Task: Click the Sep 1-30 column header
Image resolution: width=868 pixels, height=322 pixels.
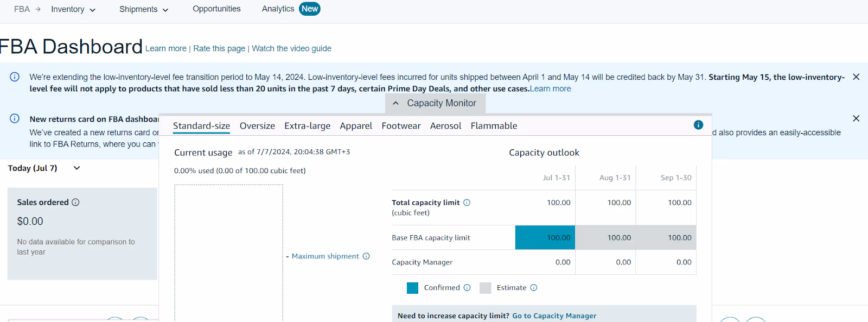Action: [x=676, y=178]
